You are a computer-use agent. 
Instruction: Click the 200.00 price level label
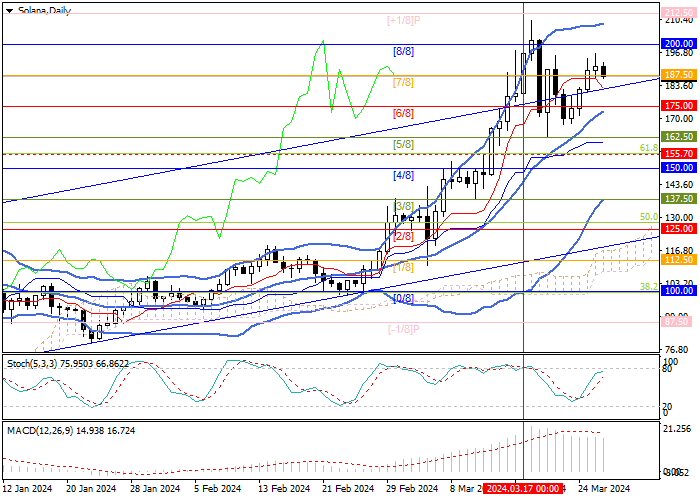pos(679,44)
